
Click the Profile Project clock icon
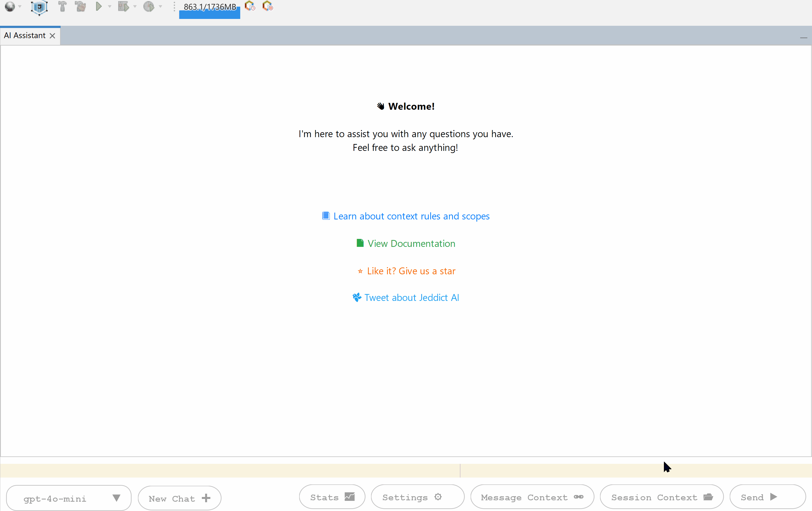(148, 6)
